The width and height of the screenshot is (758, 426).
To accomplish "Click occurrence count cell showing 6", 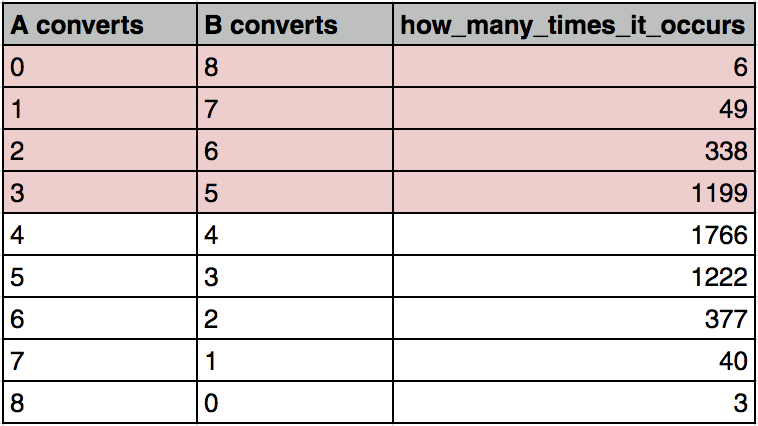I will (574, 66).
